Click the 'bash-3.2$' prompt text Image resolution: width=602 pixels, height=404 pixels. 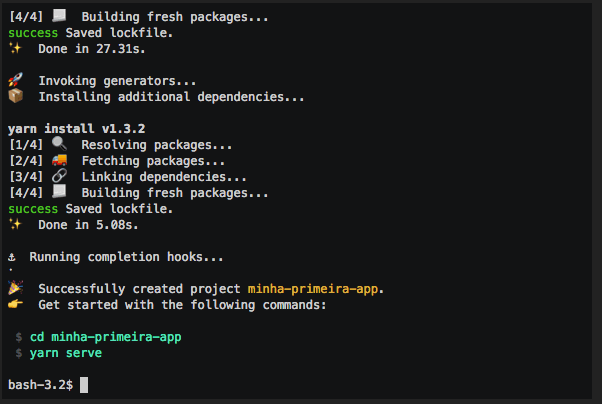pyautogui.click(x=40, y=385)
